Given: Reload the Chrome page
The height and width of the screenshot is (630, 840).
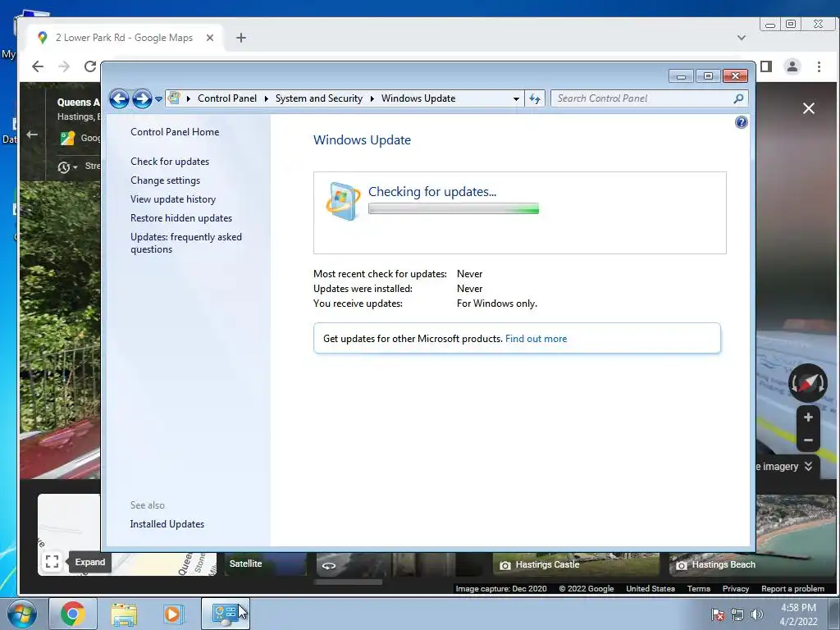Looking at the screenshot, I should coord(90,66).
